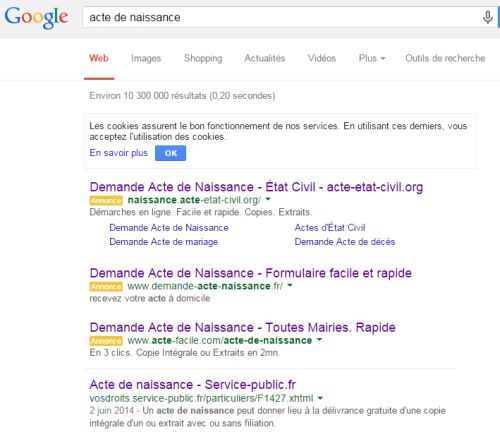Click 'Démarches en ligne. Facile et rapide' description
This screenshot has height=432, width=500.
point(201,212)
